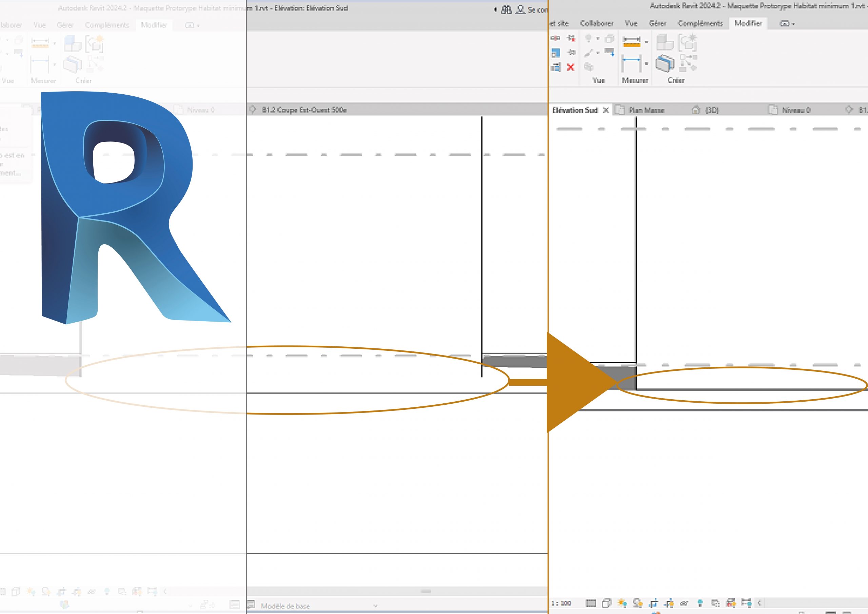Click Detail Level icon in view control bar
This screenshot has width=868, height=614.
(x=591, y=603)
